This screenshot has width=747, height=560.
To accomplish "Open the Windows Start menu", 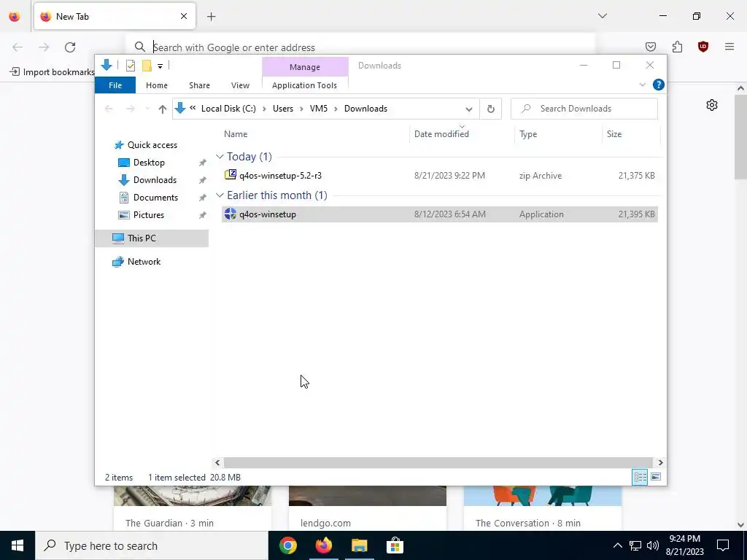I will (x=18, y=545).
